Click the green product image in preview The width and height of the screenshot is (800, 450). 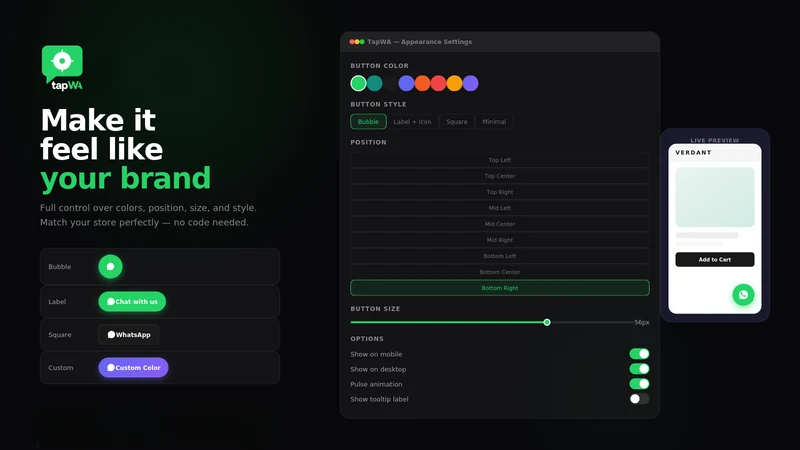click(x=714, y=197)
